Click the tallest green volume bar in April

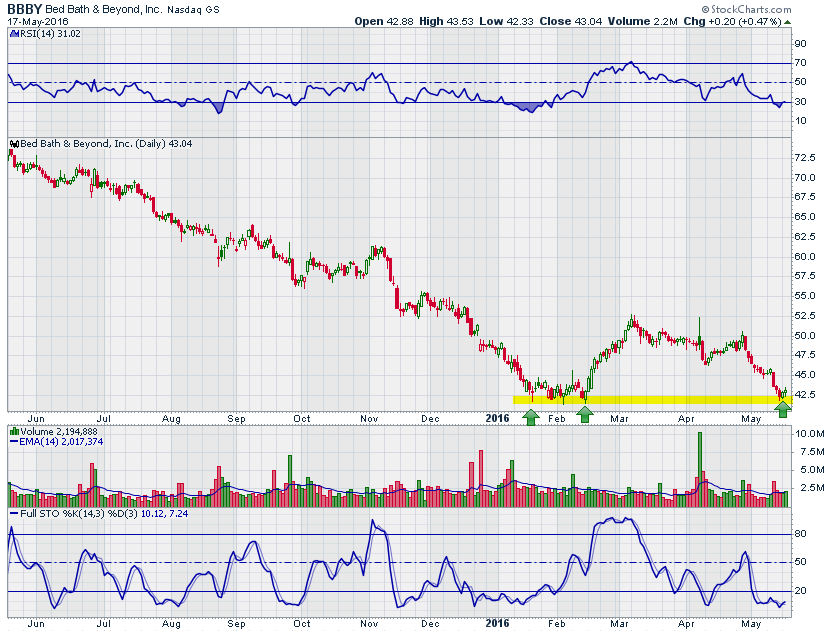(699, 469)
